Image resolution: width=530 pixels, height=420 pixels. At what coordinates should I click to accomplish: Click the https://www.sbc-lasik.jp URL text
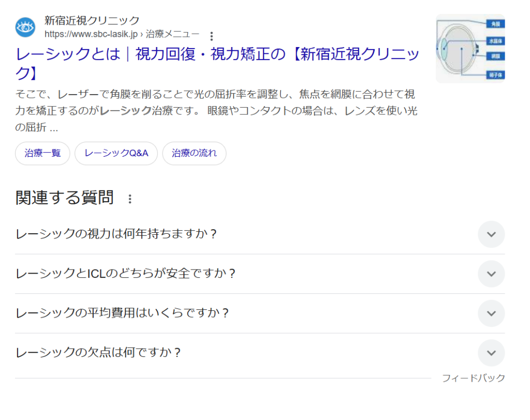91,34
